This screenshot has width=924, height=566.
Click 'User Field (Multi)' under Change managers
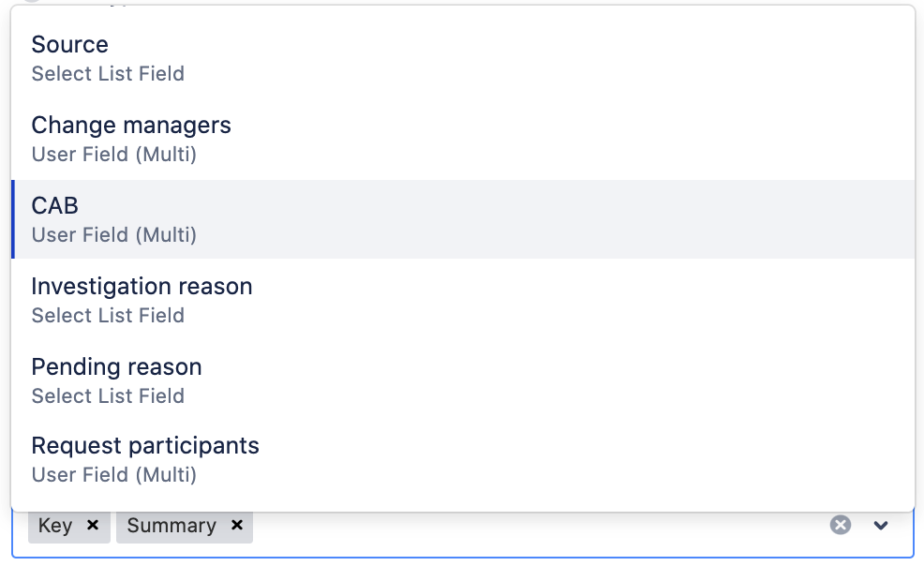coord(114,155)
